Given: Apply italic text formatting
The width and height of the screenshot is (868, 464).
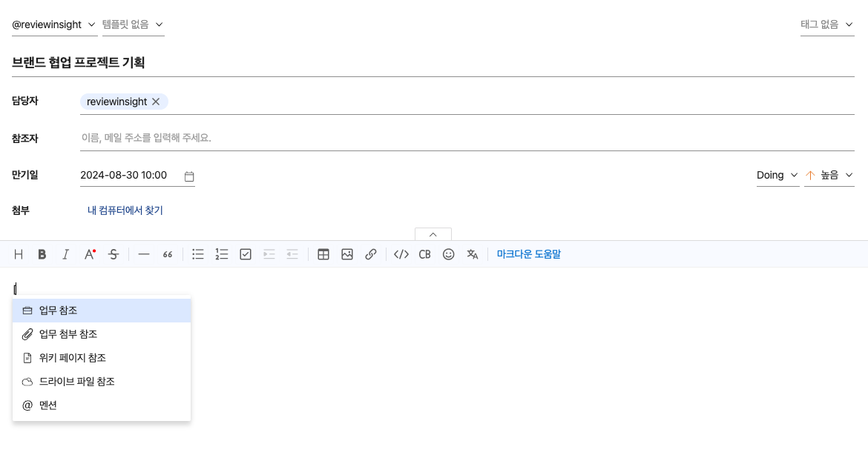Looking at the screenshot, I should click(x=65, y=254).
